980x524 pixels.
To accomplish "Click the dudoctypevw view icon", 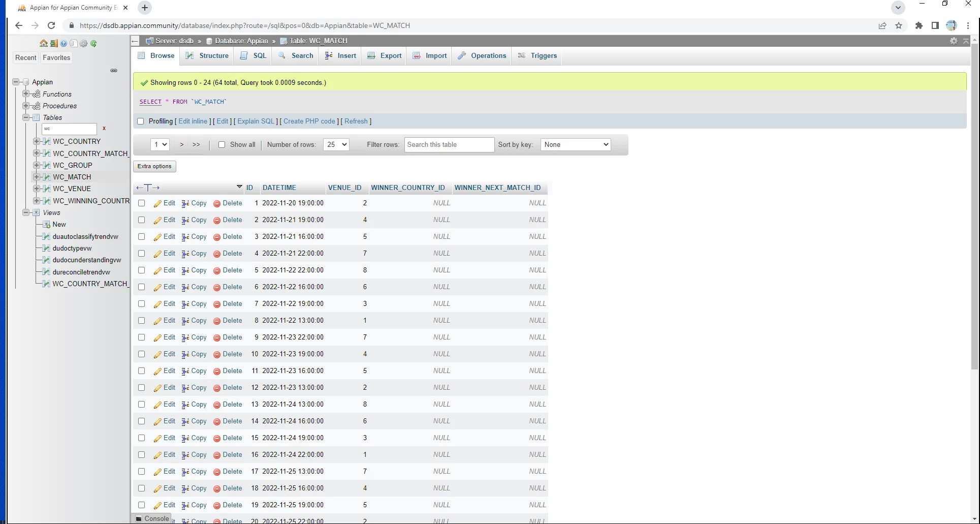I will 47,249.
